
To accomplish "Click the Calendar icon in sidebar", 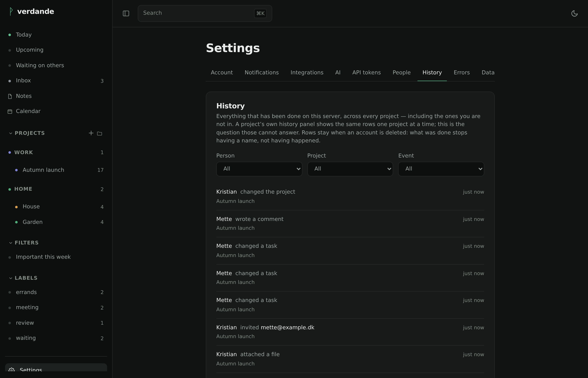I will click(10, 112).
